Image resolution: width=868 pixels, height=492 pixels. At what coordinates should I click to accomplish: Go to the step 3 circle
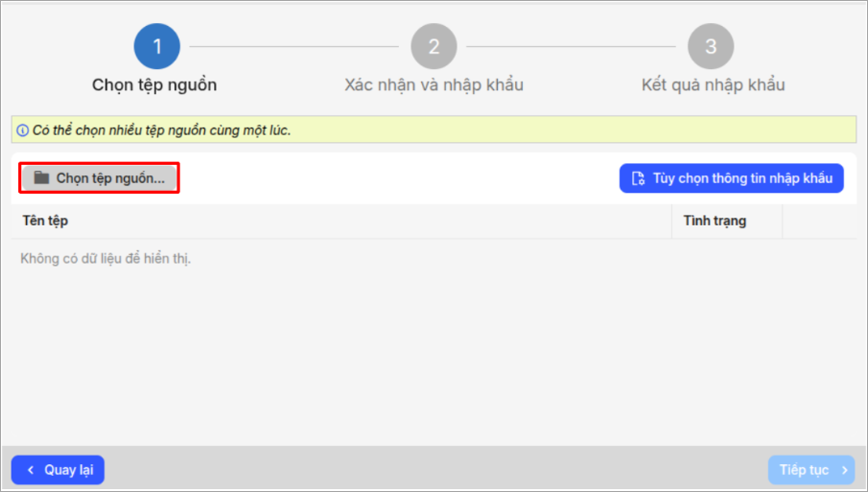[x=711, y=46]
